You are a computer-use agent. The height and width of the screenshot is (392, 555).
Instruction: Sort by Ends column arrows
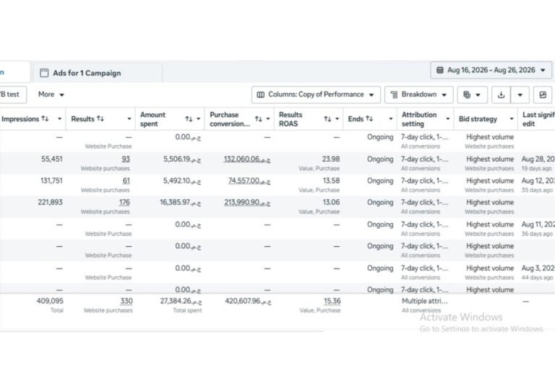pos(369,118)
